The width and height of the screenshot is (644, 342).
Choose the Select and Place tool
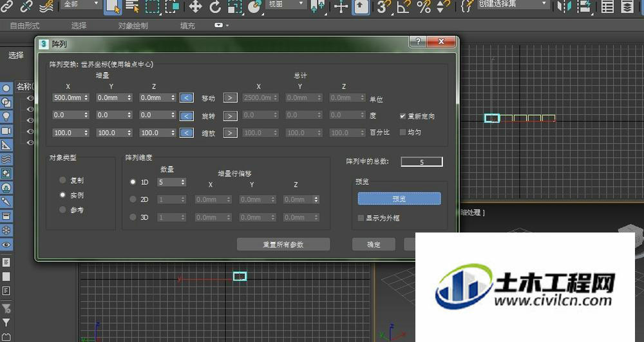pyautogui.click(x=255, y=6)
